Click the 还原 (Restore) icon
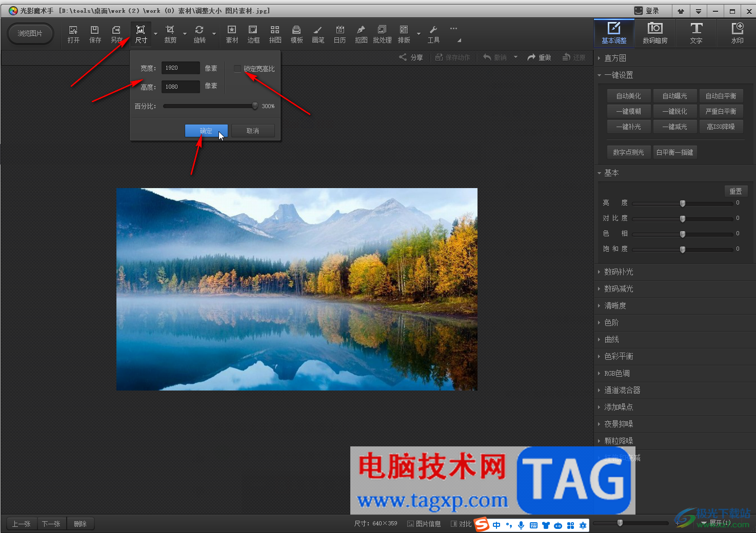 574,57
